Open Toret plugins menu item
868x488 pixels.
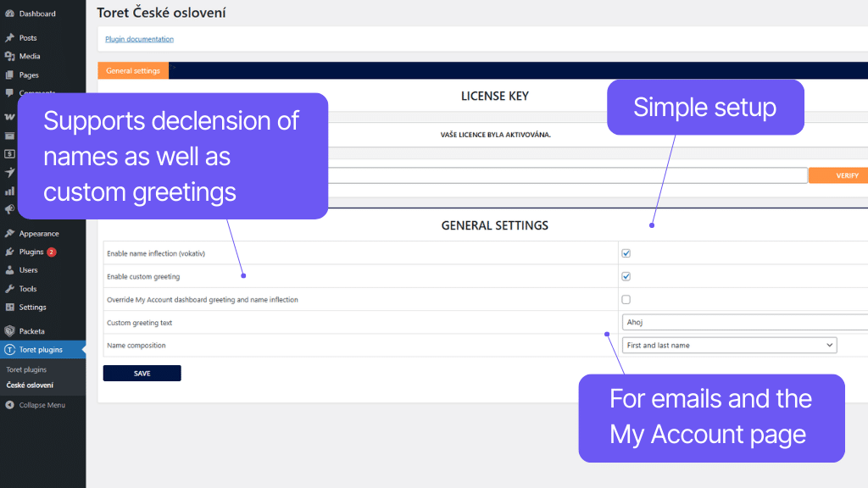click(x=42, y=350)
